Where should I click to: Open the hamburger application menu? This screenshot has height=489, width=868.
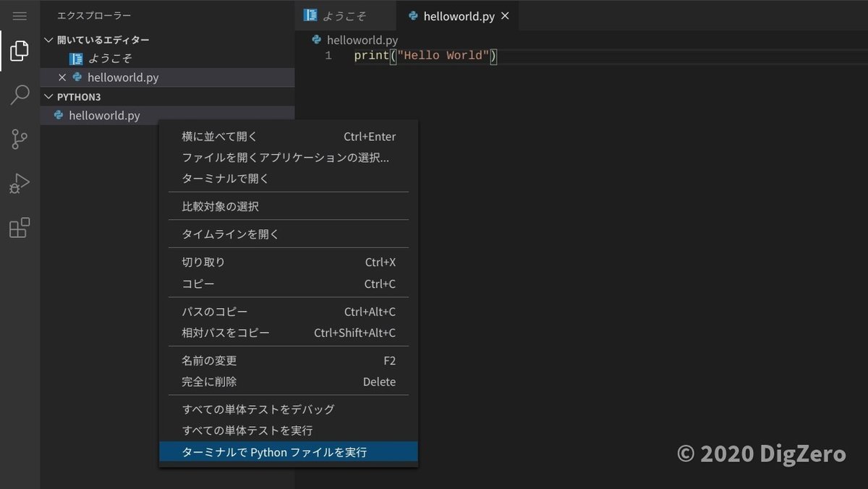[20, 15]
